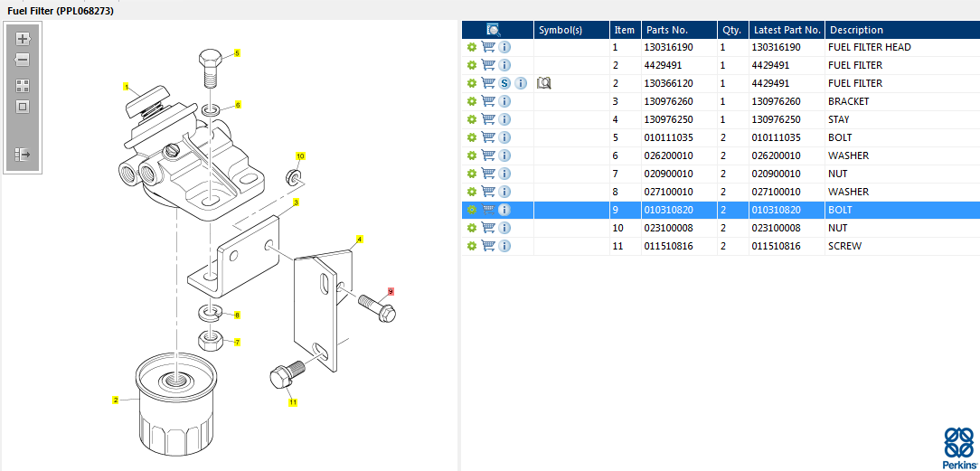Add NUT 023100008 to cart
This screenshot has width=980, height=471.
(488, 228)
